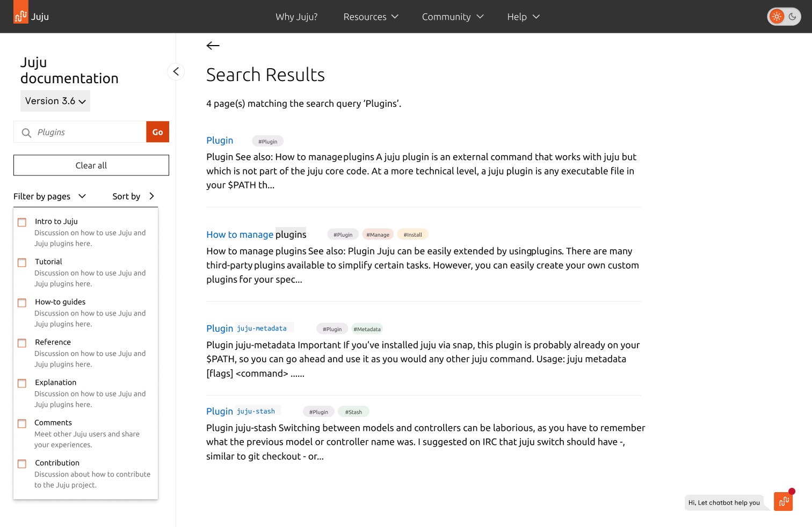
Task: Switch to dark theme moon icon
Action: coord(792,17)
